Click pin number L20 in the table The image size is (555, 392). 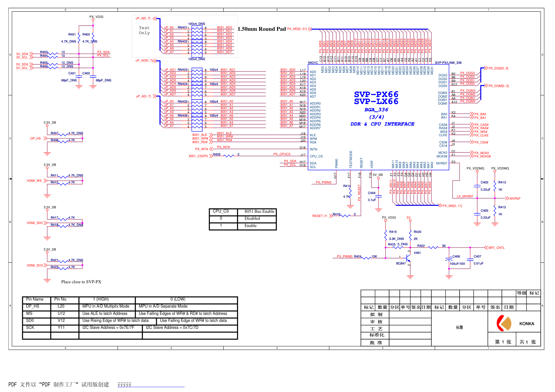[61, 306]
